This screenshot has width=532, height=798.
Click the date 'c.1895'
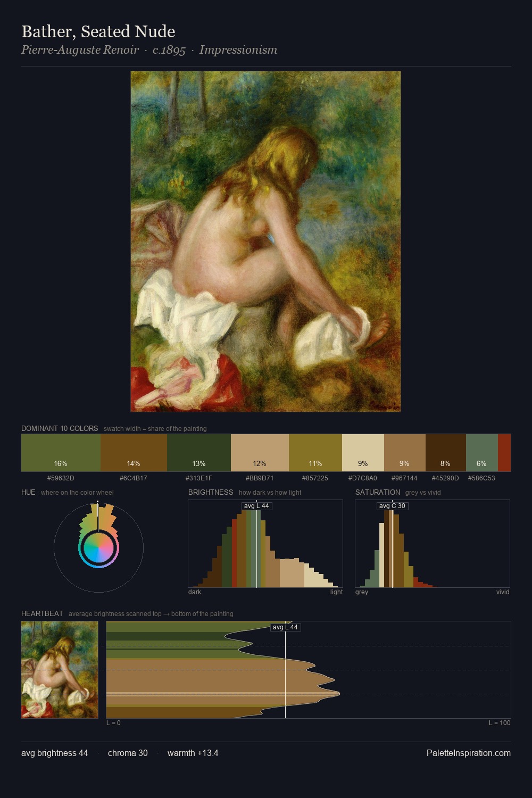pos(169,50)
